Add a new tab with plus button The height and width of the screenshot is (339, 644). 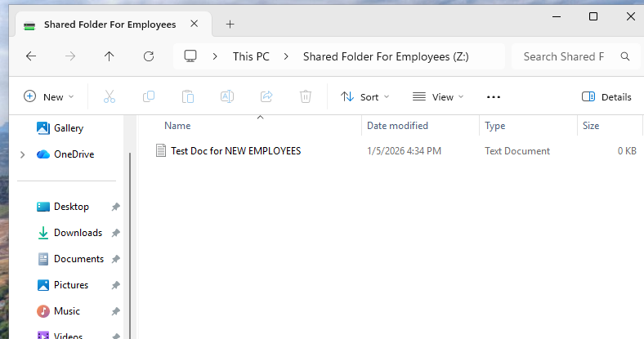230,24
